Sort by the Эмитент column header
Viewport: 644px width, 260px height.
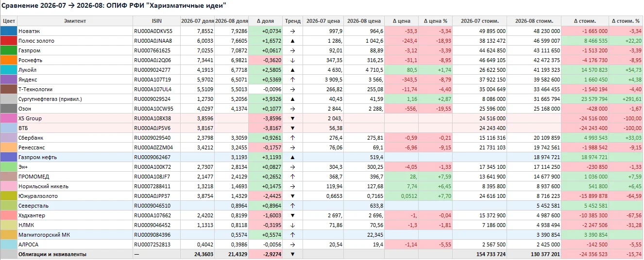coord(75,21)
